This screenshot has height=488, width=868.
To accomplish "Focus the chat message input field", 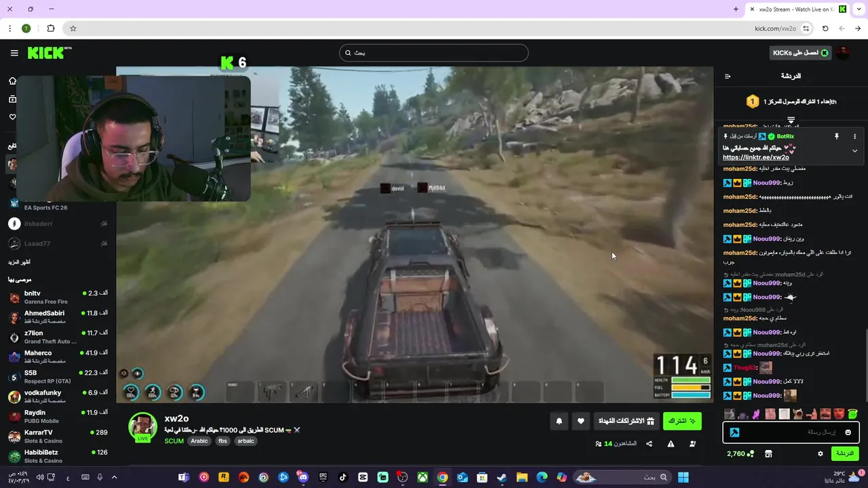I will point(791,432).
